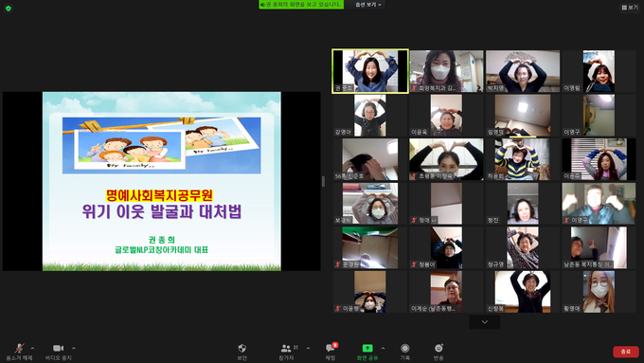The width and height of the screenshot is (644, 363).
Task: Select the 정규영 video tile
Action: (x=523, y=248)
